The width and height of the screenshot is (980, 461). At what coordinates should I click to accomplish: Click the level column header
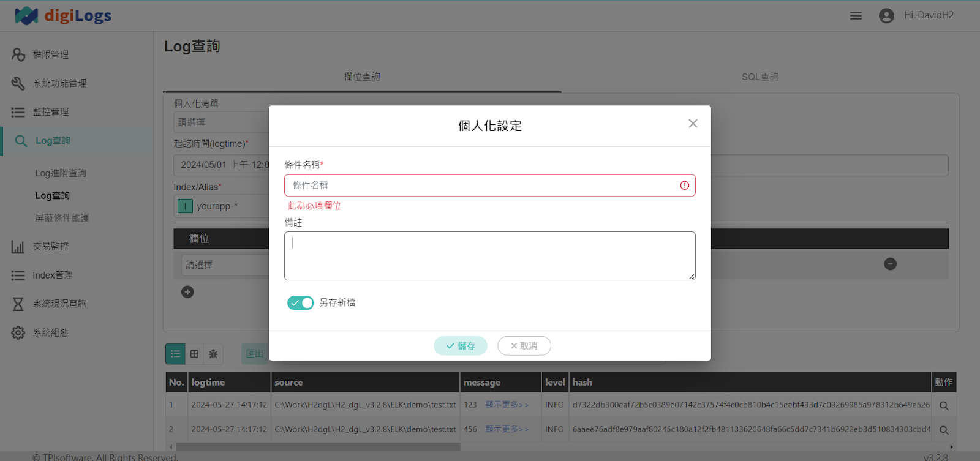[x=555, y=383]
